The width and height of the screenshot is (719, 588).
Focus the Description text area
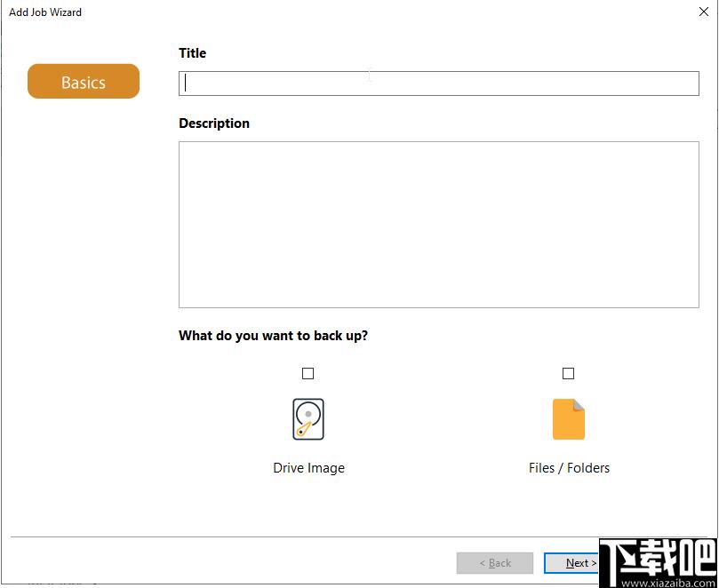pyautogui.click(x=439, y=225)
